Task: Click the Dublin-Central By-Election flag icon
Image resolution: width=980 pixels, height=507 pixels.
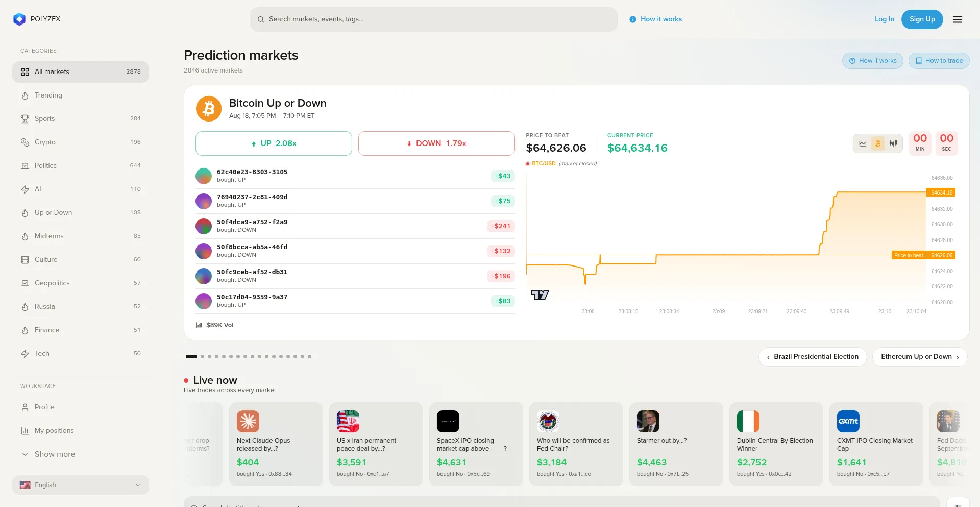Action: pyautogui.click(x=748, y=421)
